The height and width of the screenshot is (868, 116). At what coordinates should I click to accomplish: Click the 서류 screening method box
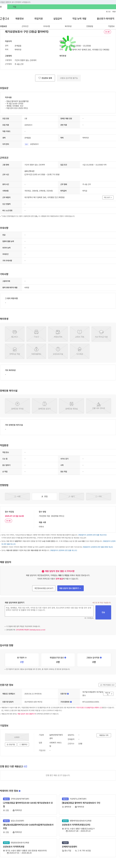coord(18,496)
